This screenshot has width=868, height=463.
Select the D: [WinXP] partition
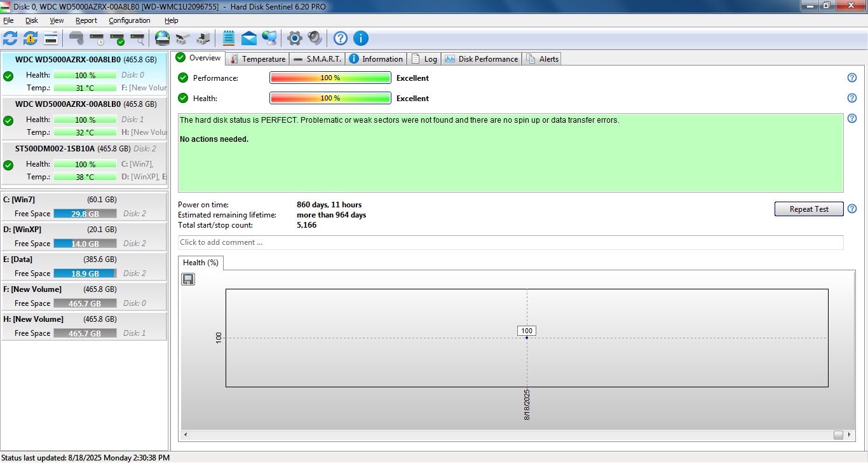[x=85, y=236]
